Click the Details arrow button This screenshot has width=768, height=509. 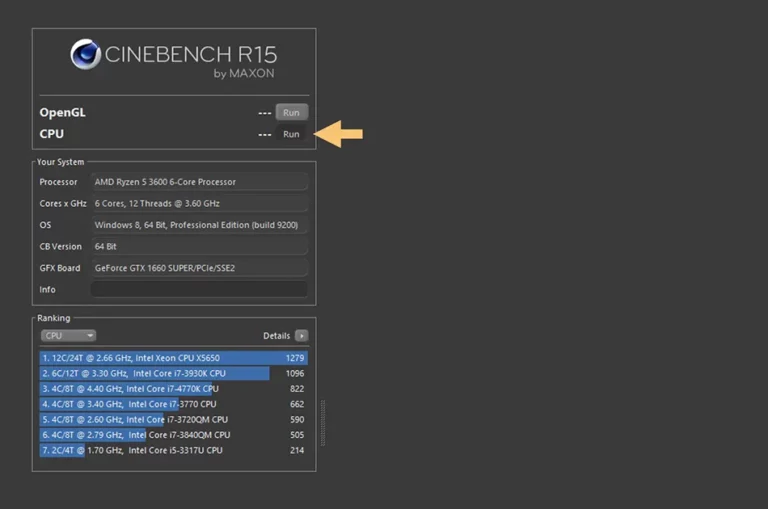tap(302, 336)
